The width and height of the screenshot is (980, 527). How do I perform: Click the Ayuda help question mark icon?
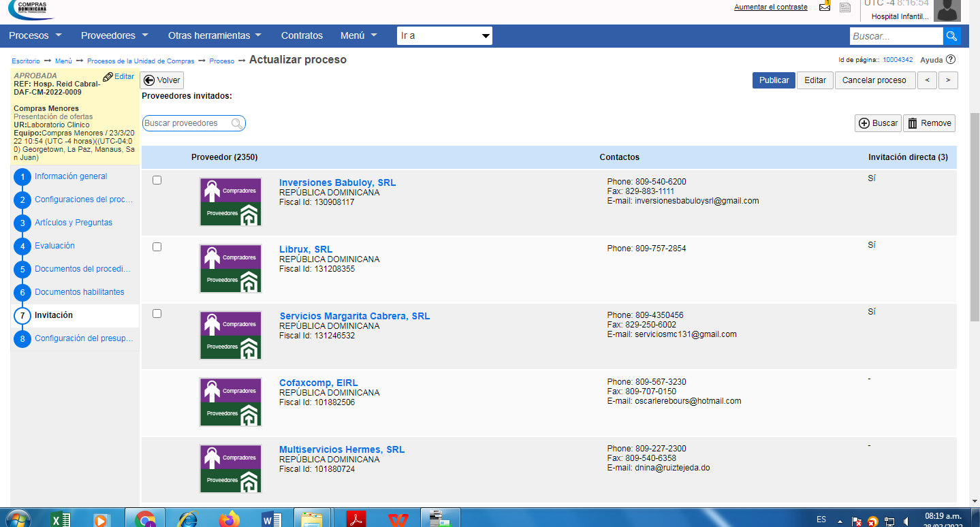951,60
